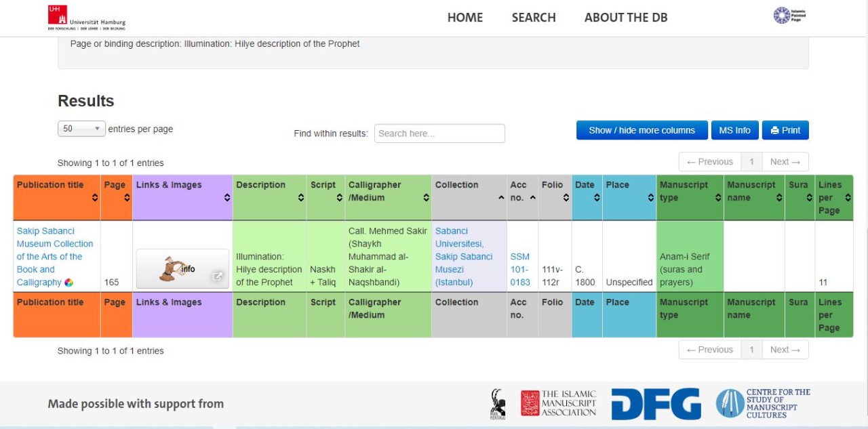Click Centre for the Study of Manuscript Cultures logo
This screenshot has width=868, height=429.
[x=763, y=403]
